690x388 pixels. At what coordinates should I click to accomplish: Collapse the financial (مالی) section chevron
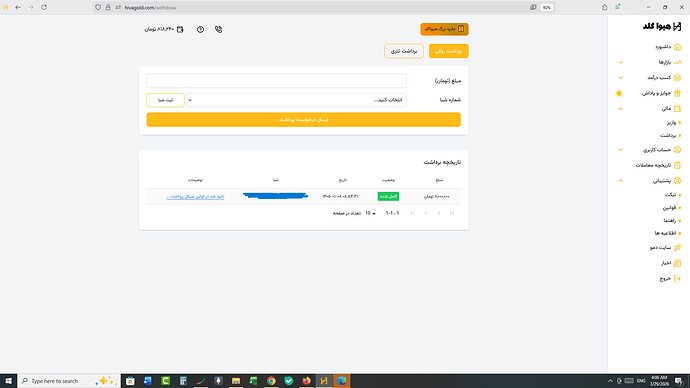tap(620, 109)
